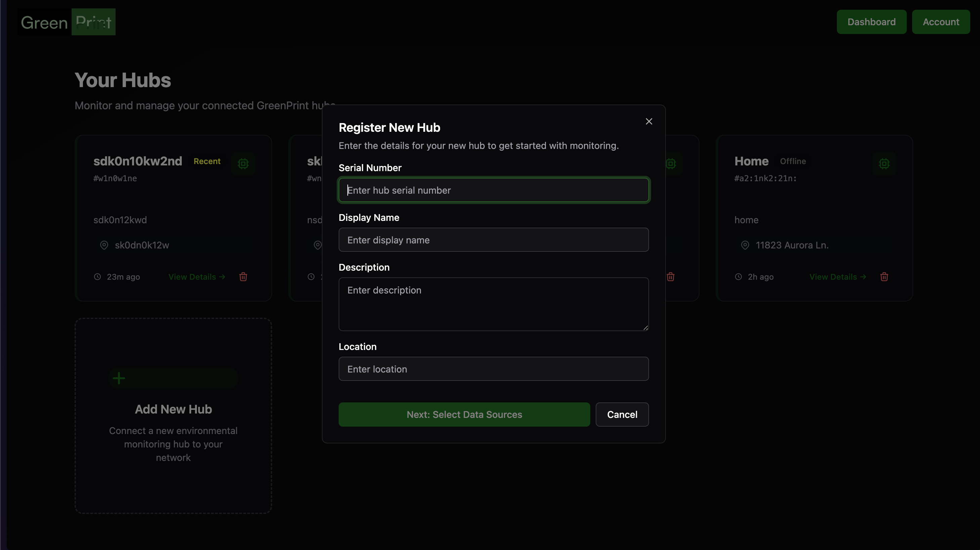Click the plus icon to add hub

tap(119, 378)
